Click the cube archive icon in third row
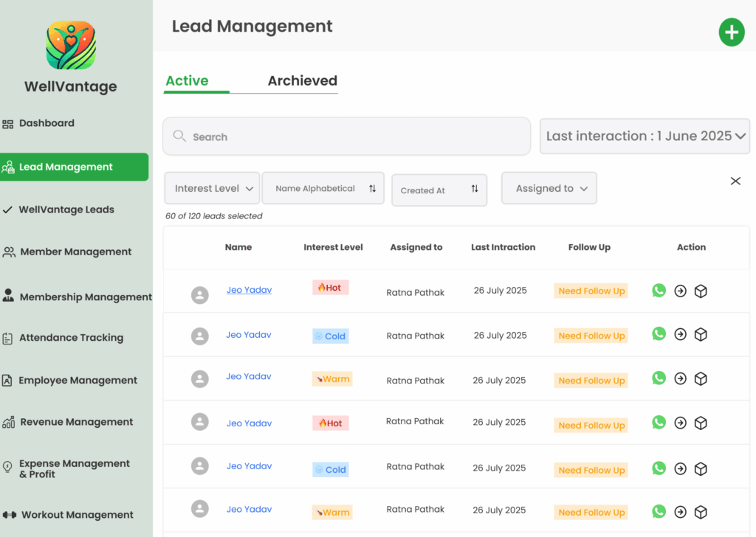756x537 pixels. tap(701, 379)
